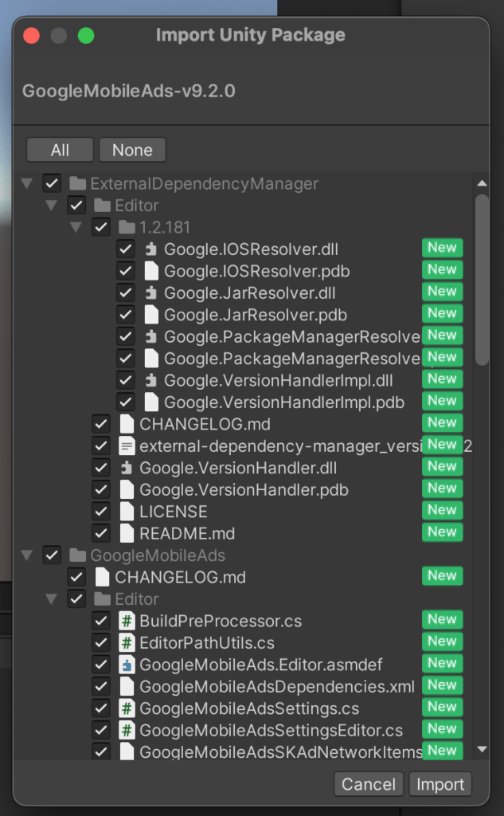The image size is (504, 816).
Task: Deselect the GoogleMobileAds folder checkbox
Action: point(52,554)
